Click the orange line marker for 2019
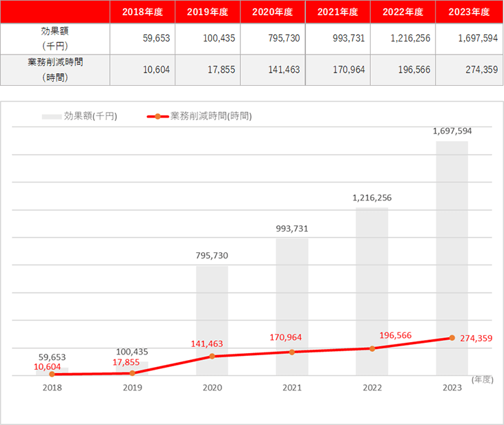Image resolution: width=504 pixels, height=425 pixels. [x=132, y=373]
